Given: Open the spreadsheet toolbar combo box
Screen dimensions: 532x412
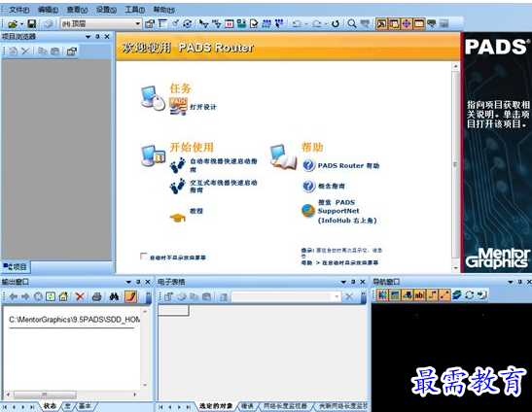Looking at the screenshot, I should [286, 296].
